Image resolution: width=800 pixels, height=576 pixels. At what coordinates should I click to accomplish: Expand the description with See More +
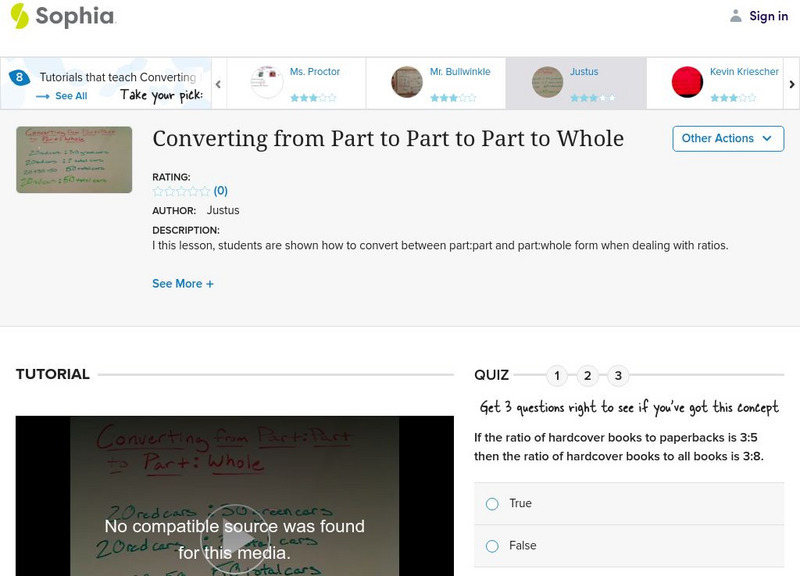tap(183, 284)
